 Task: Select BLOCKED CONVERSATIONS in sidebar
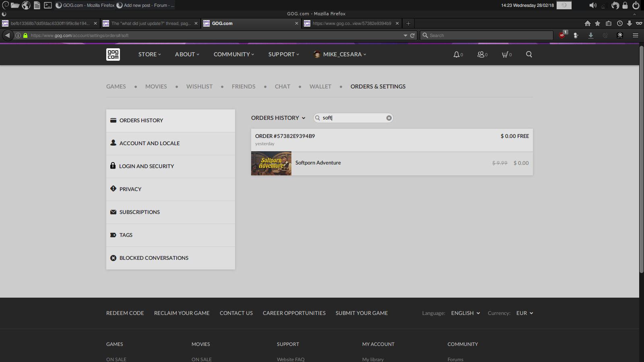click(171, 258)
